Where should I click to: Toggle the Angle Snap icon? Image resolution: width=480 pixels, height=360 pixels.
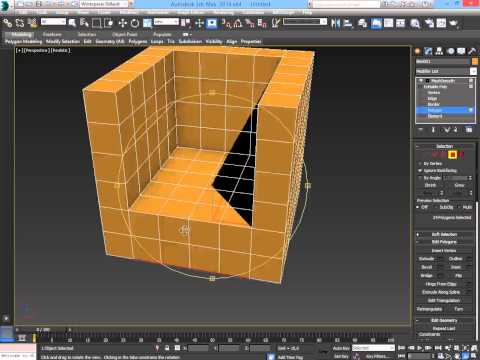coord(238,23)
